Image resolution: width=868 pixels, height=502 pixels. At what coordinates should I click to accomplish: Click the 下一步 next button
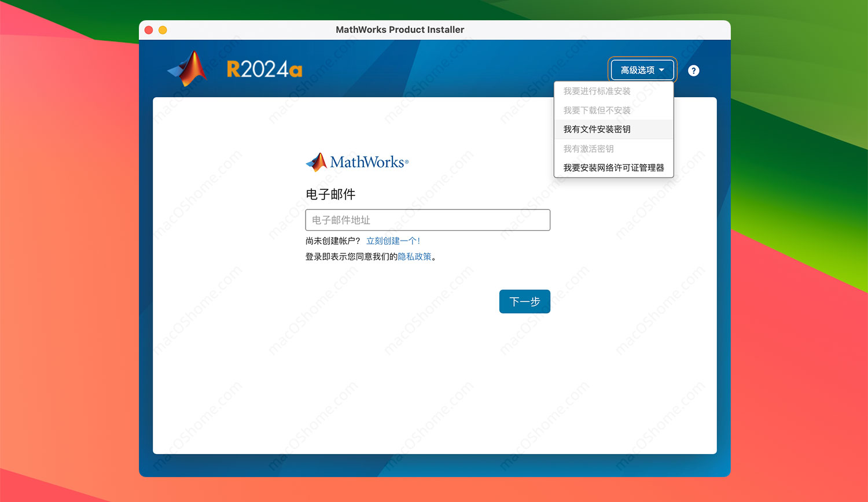(524, 301)
